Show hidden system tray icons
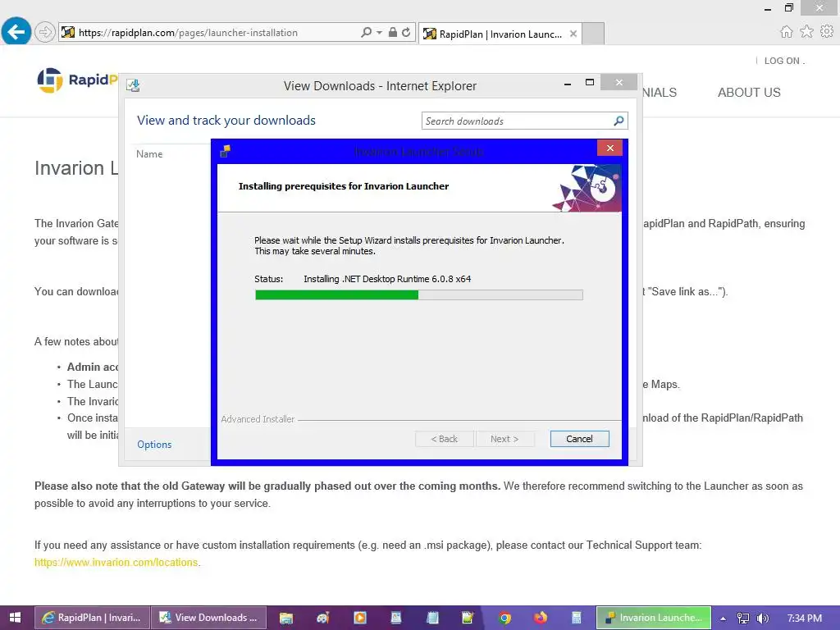 [x=723, y=619]
